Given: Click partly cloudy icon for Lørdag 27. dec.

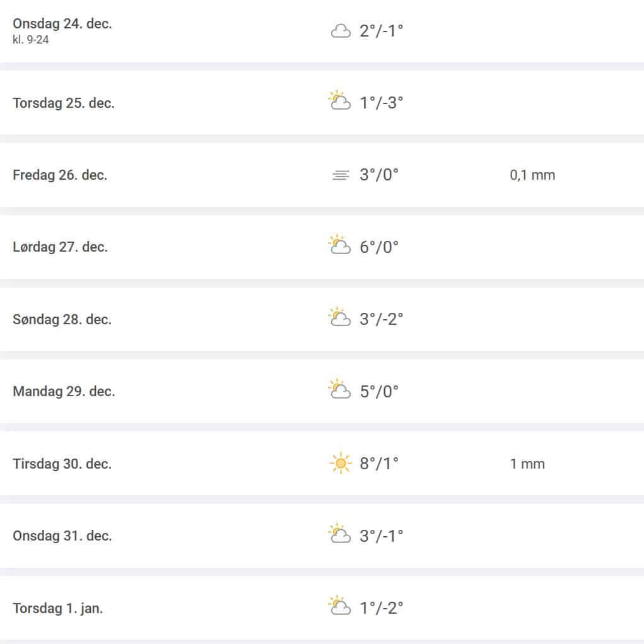Looking at the screenshot, I should point(340,245).
